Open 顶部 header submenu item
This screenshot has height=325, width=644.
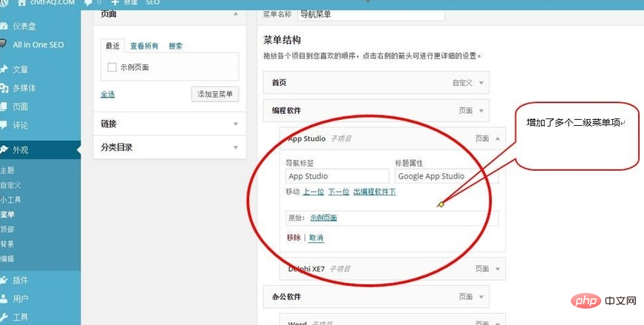tap(7, 229)
